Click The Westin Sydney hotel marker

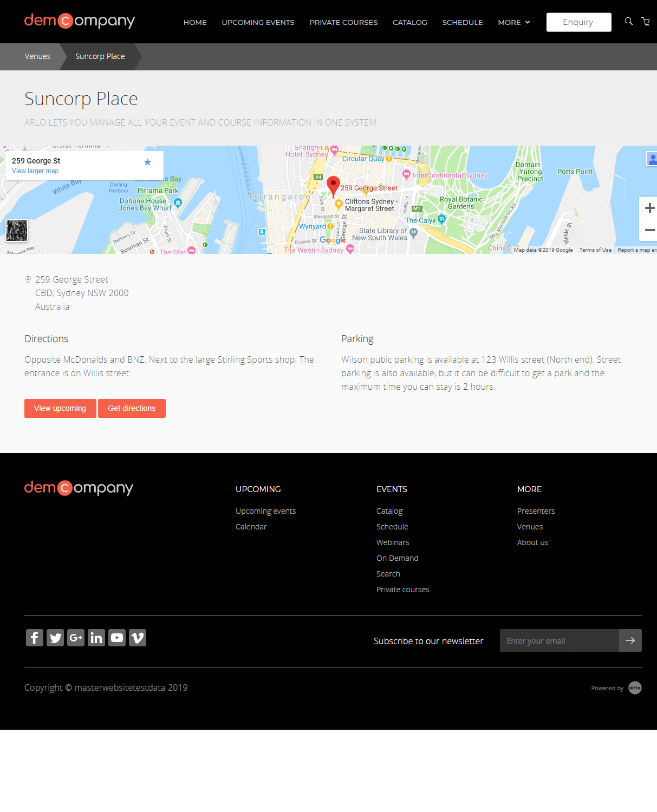coord(350,249)
